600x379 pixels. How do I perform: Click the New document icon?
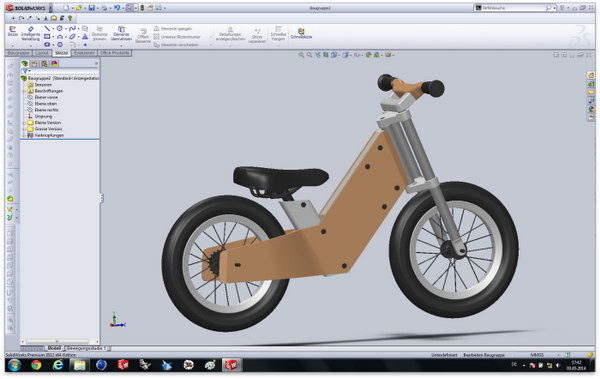[67, 8]
